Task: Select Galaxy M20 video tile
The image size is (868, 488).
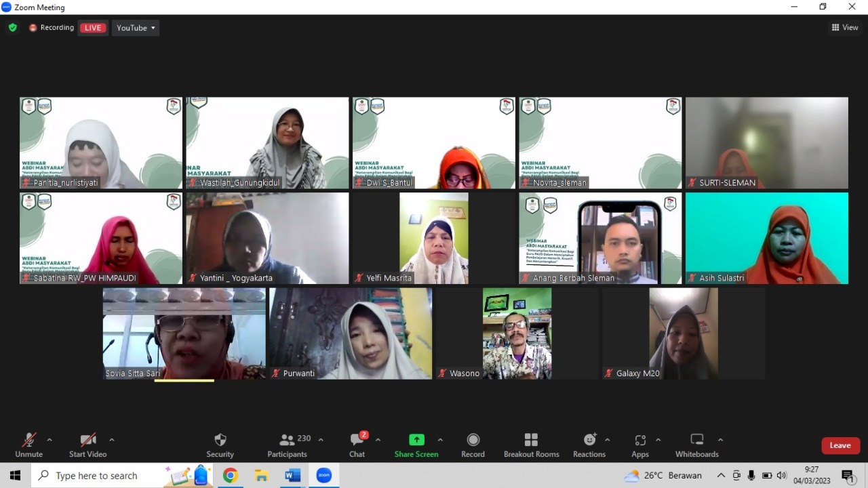Action: (684, 333)
